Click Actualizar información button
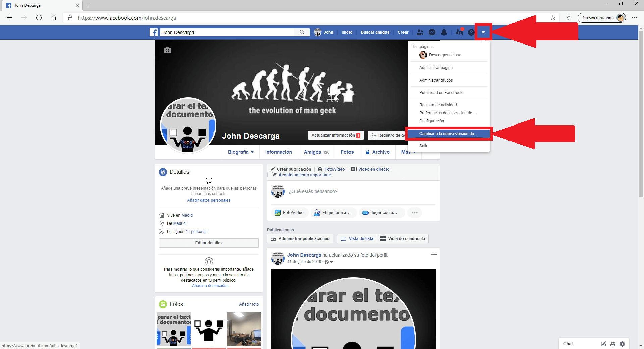 (x=336, y=135)
